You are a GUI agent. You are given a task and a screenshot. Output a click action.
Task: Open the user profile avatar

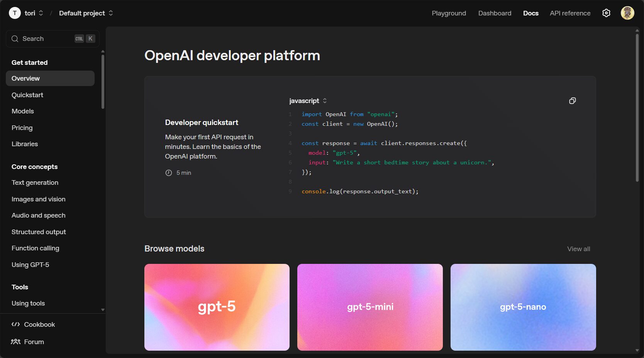tap(627, 13)
